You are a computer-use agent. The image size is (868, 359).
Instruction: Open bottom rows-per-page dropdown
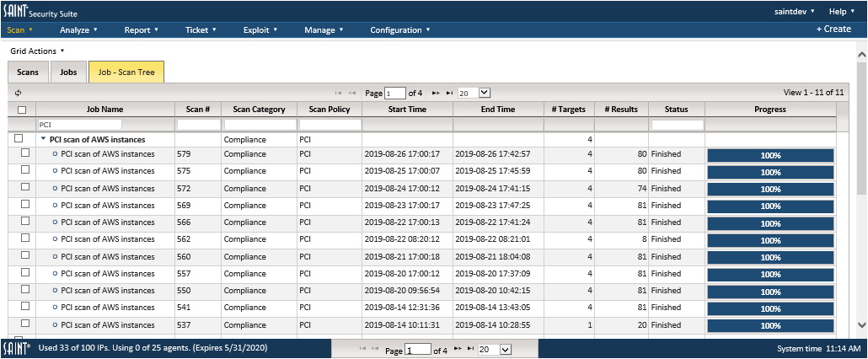click(495, 349)
